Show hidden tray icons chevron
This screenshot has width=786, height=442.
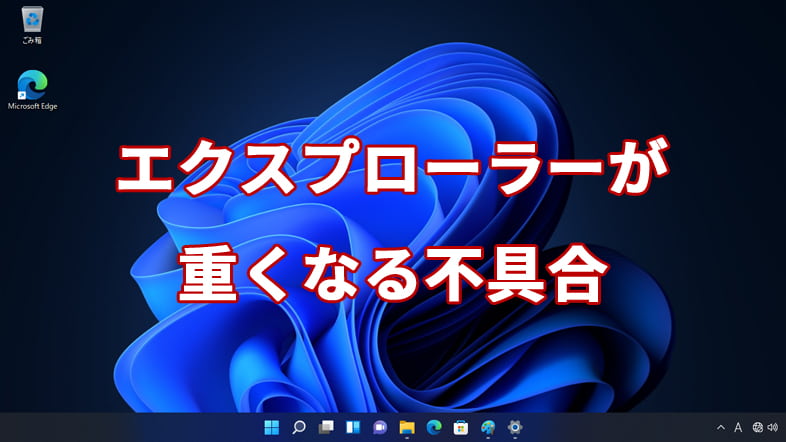click(721, 427)
